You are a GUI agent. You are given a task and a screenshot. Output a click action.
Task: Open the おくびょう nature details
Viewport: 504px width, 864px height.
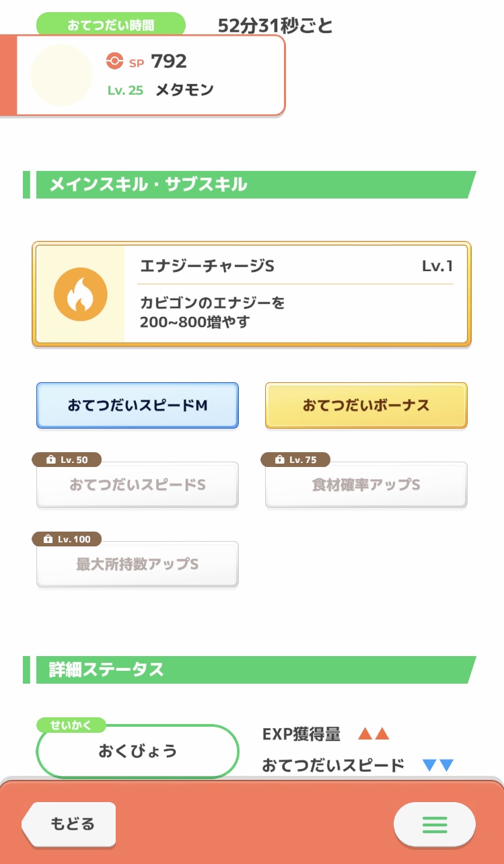(137, 752)
